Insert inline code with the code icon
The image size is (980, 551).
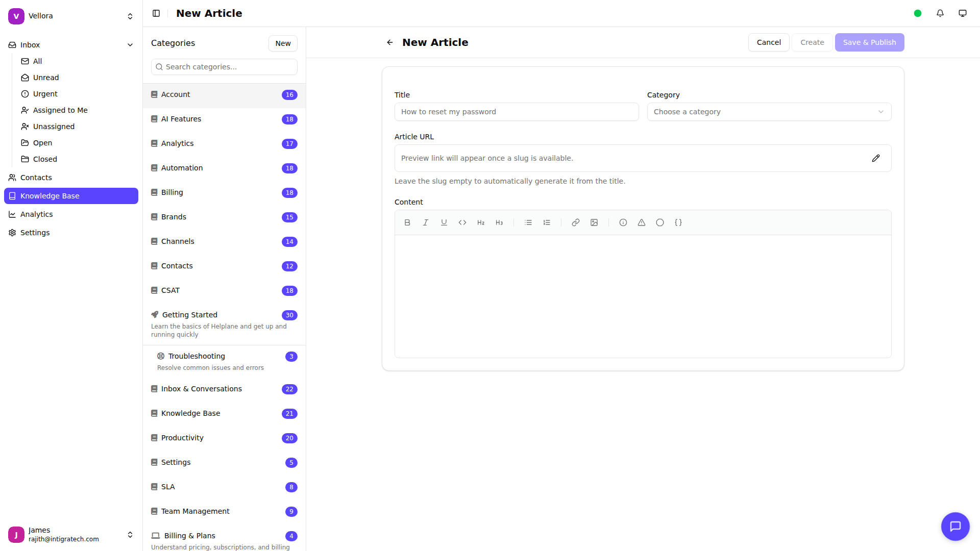tap(462, 222)
